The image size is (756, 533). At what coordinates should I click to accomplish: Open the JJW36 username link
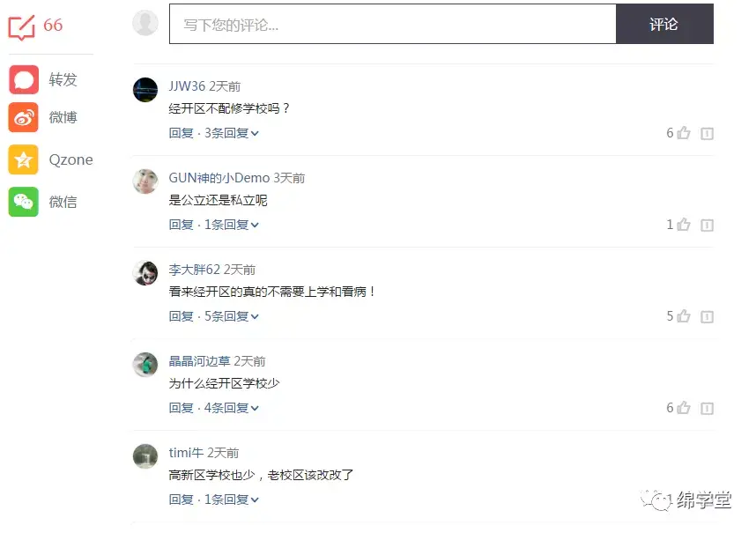(187, 86)
